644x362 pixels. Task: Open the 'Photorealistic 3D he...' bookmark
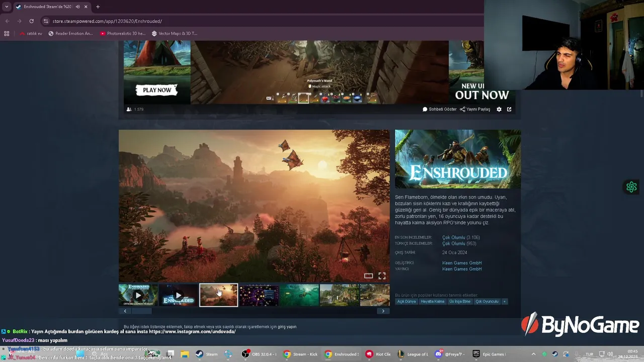pyautogui.click(x=123, y=34)
